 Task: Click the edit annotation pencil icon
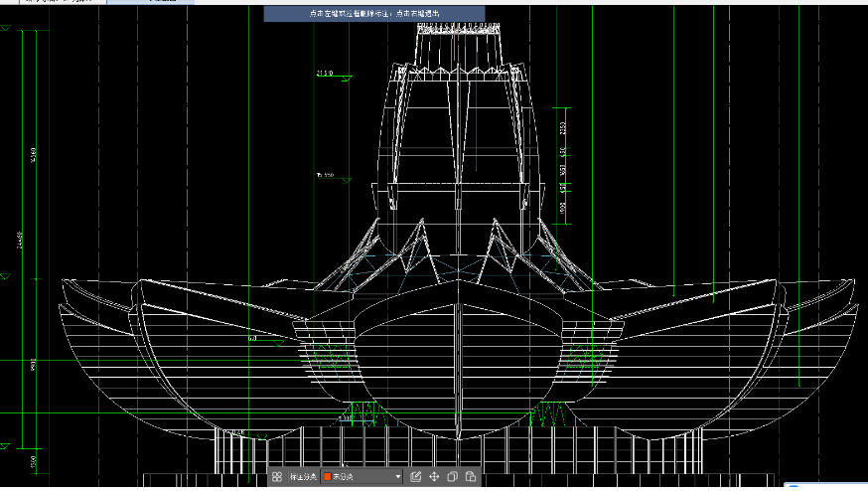416,477
